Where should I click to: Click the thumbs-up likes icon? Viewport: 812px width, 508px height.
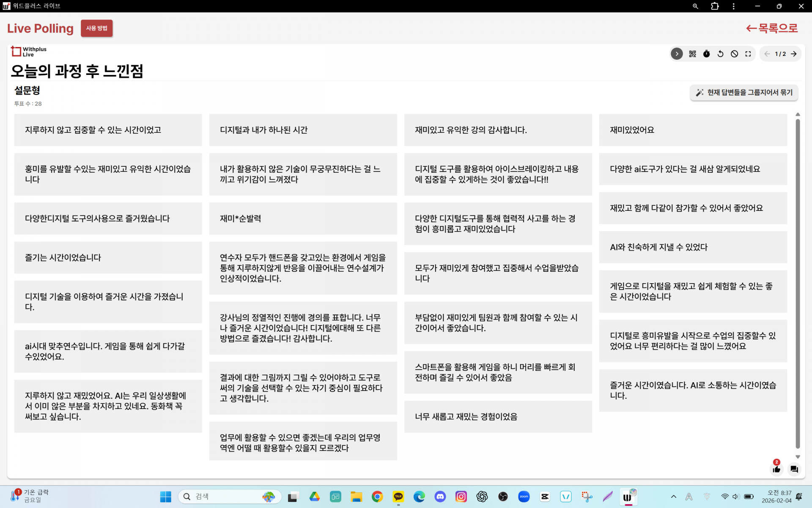click(776, 469)
